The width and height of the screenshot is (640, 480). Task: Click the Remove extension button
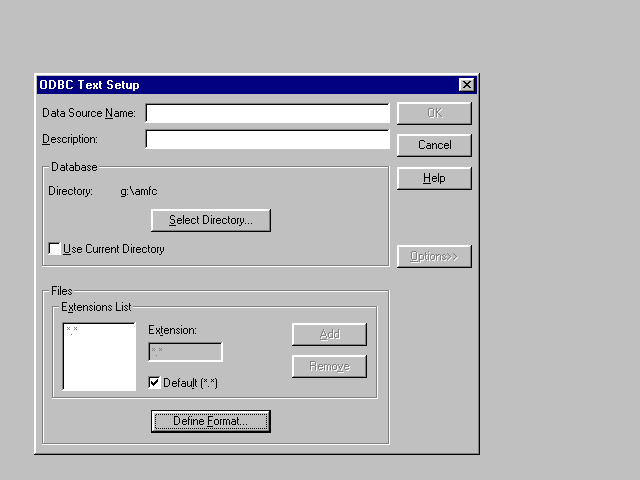(329, 366)
